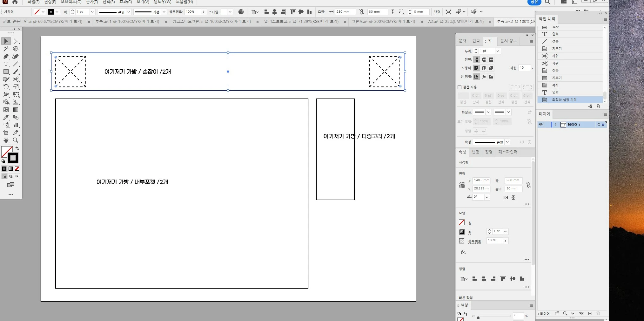Screen dimensions: 644x321
Task: Select the Artboard tool
Action: (x=6, y=133)
